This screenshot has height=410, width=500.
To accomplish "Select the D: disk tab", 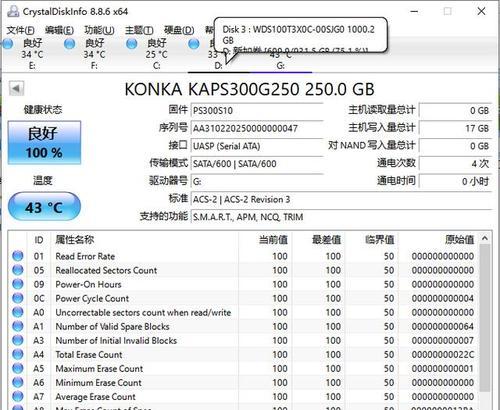I will 218,66.
